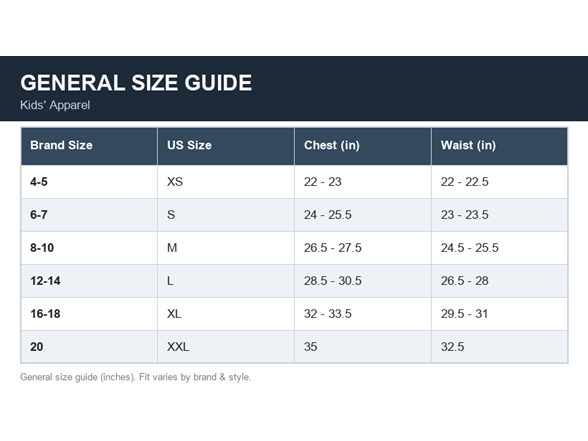Click the Brand Size column header

point(89,146)
